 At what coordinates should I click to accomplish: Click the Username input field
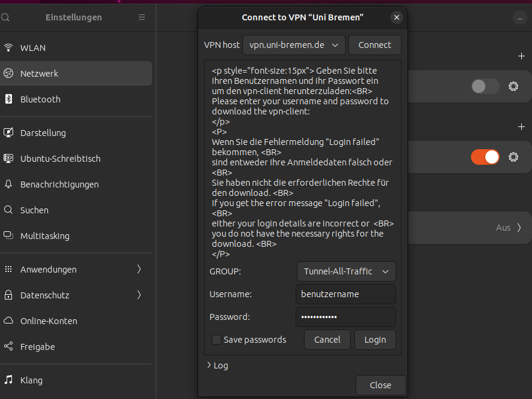345,294
